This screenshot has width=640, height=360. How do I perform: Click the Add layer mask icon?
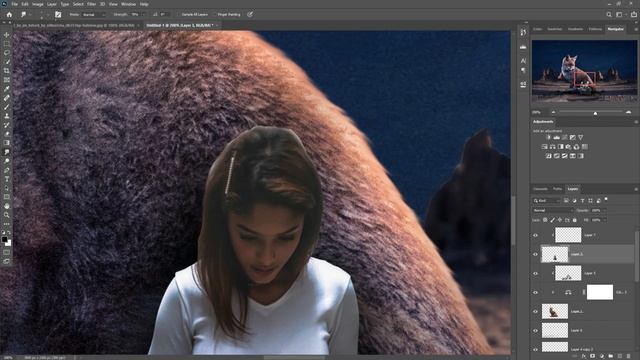(x=592, y=356)
